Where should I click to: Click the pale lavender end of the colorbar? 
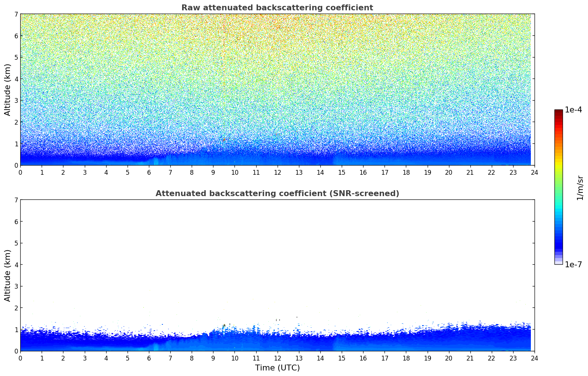(559, 262)
